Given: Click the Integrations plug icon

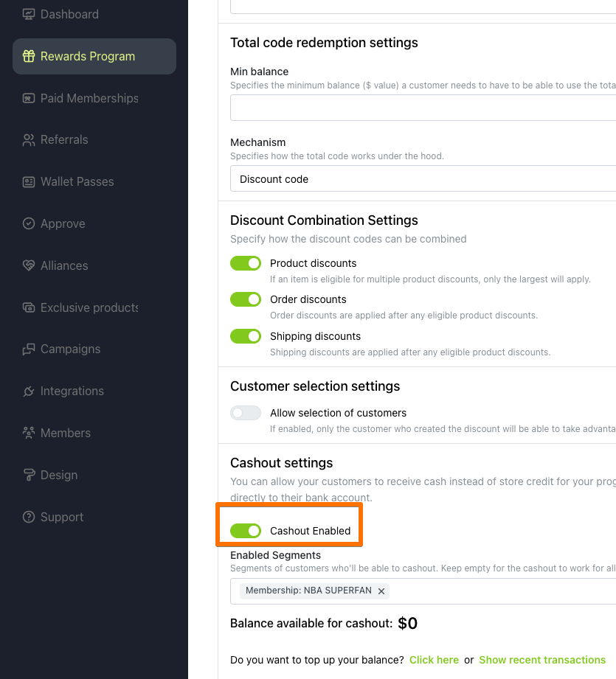Looking at the screenshot, I should pos(29,391).
